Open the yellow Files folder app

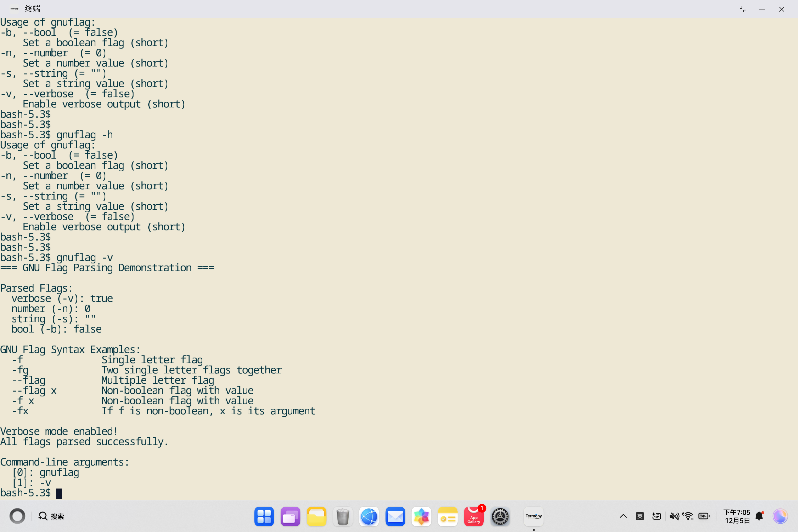coord(316,516)
